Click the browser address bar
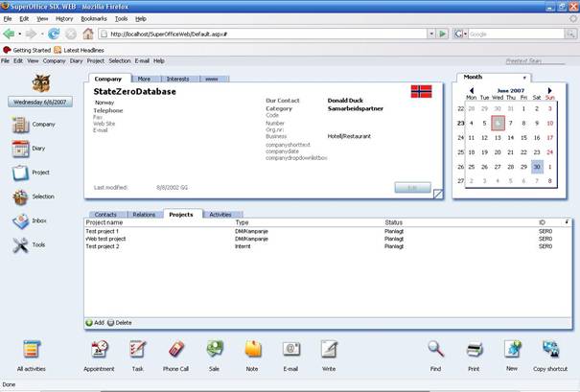The width and height of the screenshot is (580, 392). click(263, 34)
